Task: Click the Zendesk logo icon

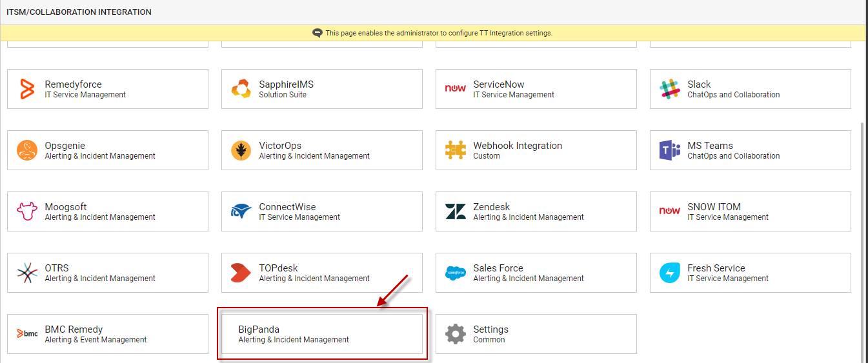Action: click(x=456, y=211)
